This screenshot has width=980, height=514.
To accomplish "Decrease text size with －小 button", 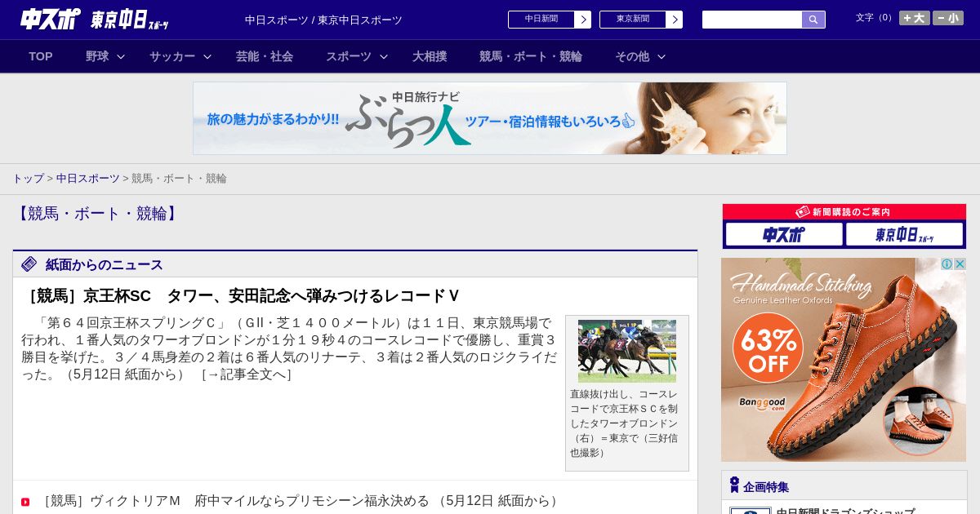I will [x=948, y=18].
